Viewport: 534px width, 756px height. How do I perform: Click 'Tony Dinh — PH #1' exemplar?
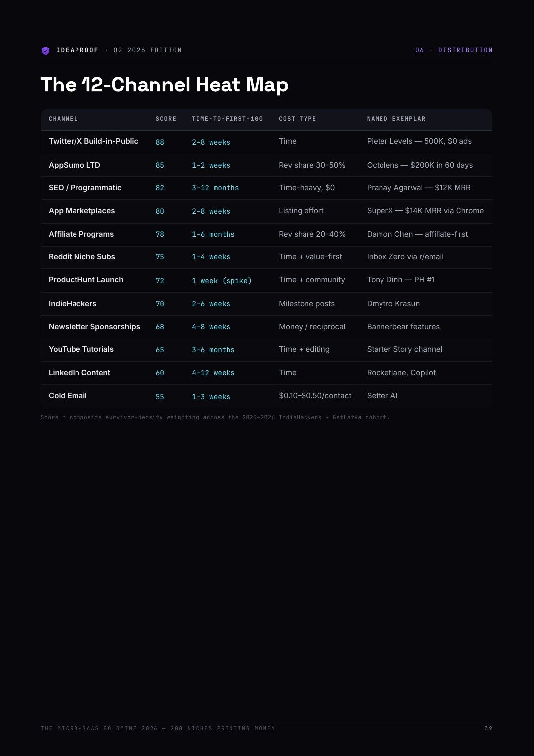pyautogui.click(x=401, y=280)
